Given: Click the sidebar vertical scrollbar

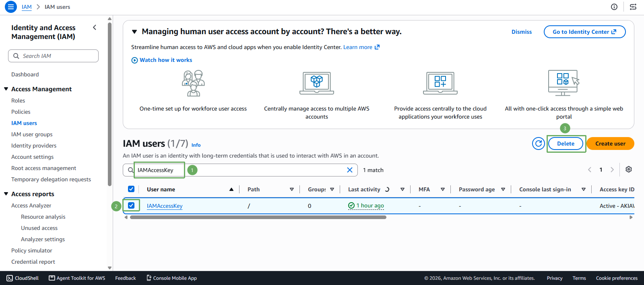Looking at the screenshot, I should pos(109,105).
